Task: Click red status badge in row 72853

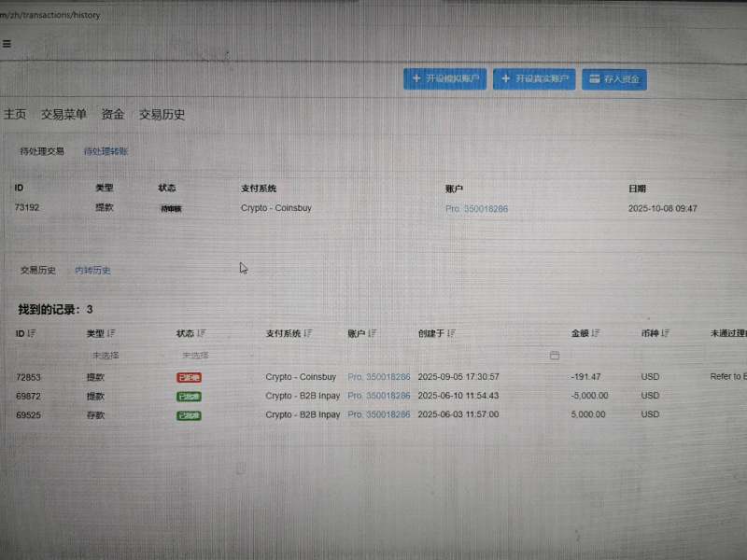Action: point(190,378)
